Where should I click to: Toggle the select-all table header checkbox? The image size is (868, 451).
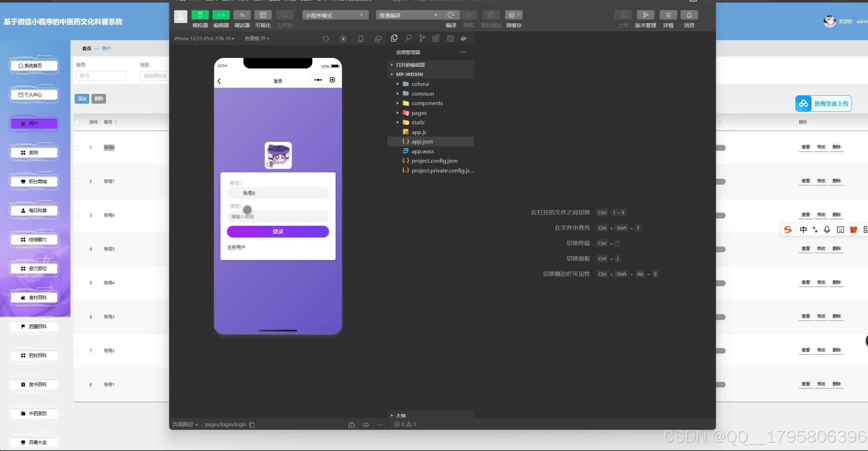pyautogui.click(x=77, y=122)
